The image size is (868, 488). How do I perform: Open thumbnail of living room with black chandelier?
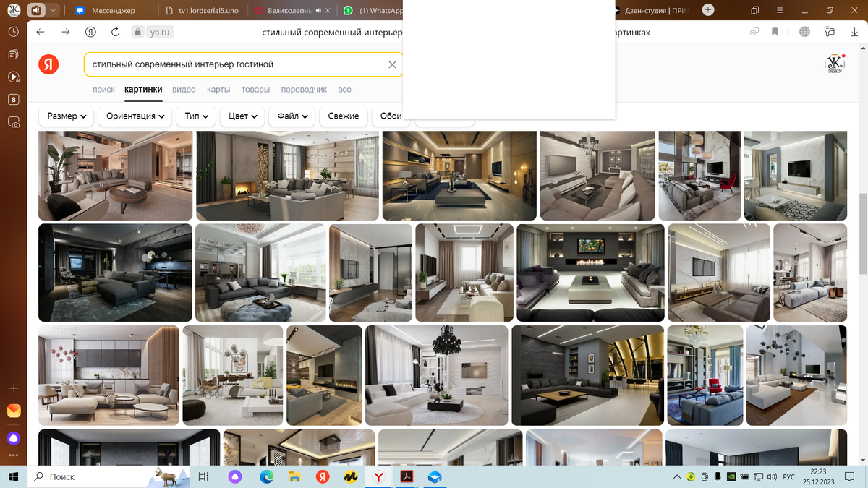pos(437,375)
